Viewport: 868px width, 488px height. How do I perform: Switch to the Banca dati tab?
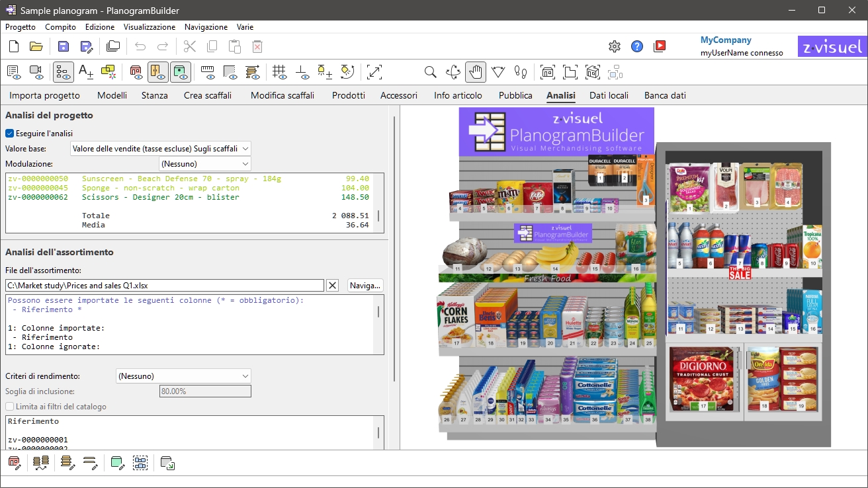(x=665, y=95)
